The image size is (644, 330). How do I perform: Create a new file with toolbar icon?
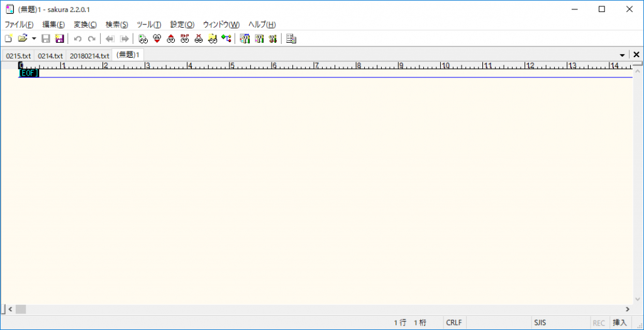9,39
